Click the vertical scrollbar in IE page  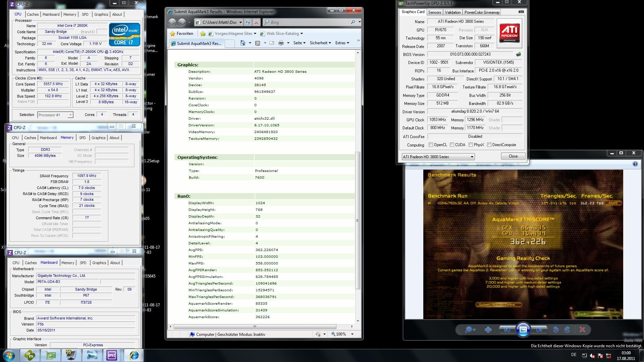click(358, 221)
